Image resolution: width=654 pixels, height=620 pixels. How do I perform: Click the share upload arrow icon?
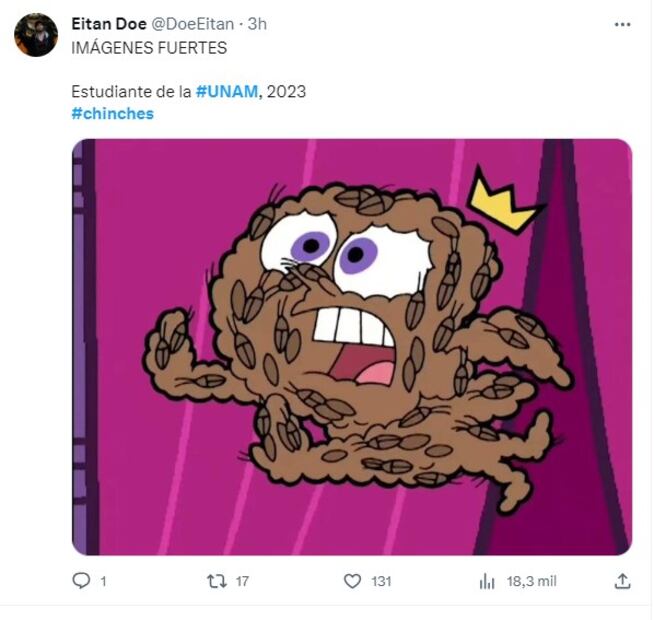[x=622, y=581]
